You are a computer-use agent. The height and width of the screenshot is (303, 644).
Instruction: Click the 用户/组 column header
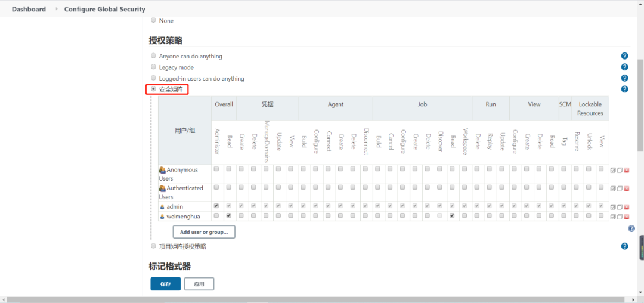tap(185, 131)
